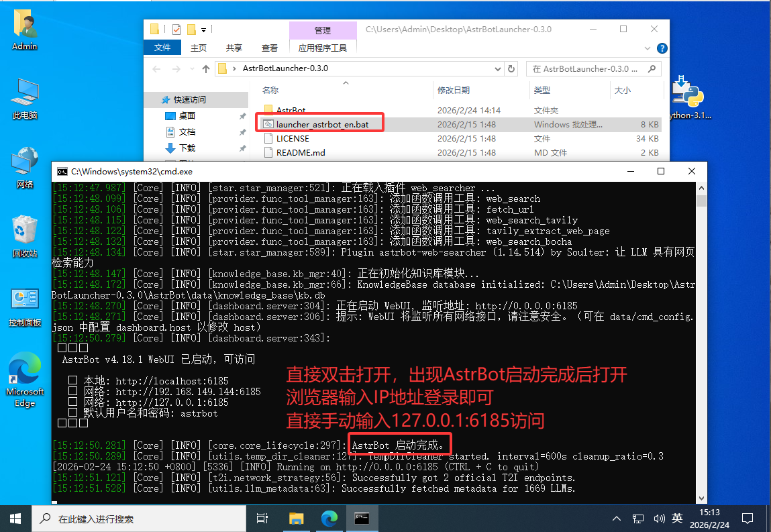Click the Explorer properties quick-access toolbar icon
771x532 pixels.
click(x=176, y=30)
